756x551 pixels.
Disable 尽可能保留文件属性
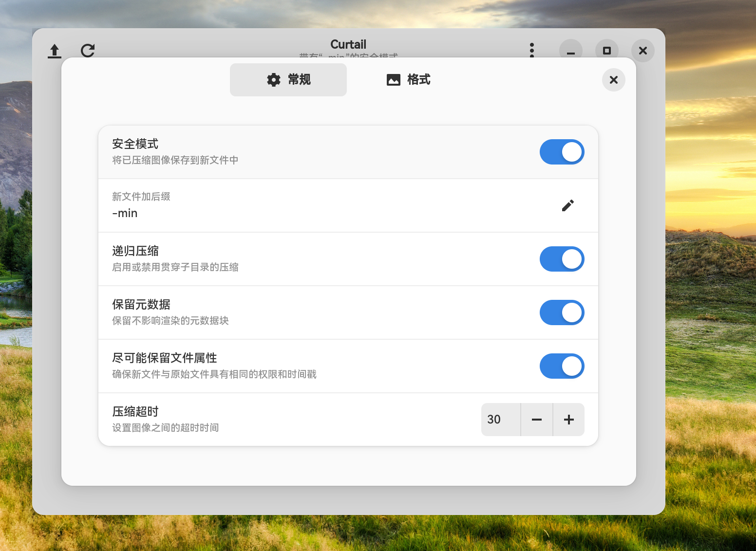click(562, 366)
